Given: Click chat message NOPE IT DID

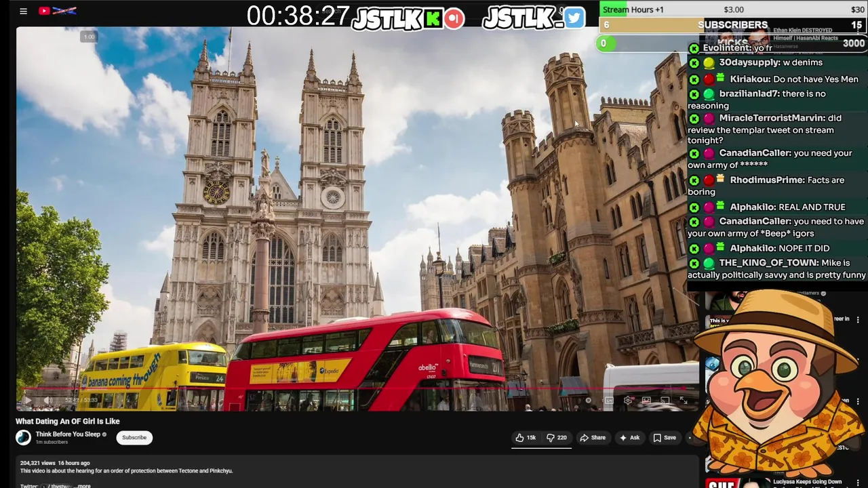Looking at the screenshot, I should point(804,249).
